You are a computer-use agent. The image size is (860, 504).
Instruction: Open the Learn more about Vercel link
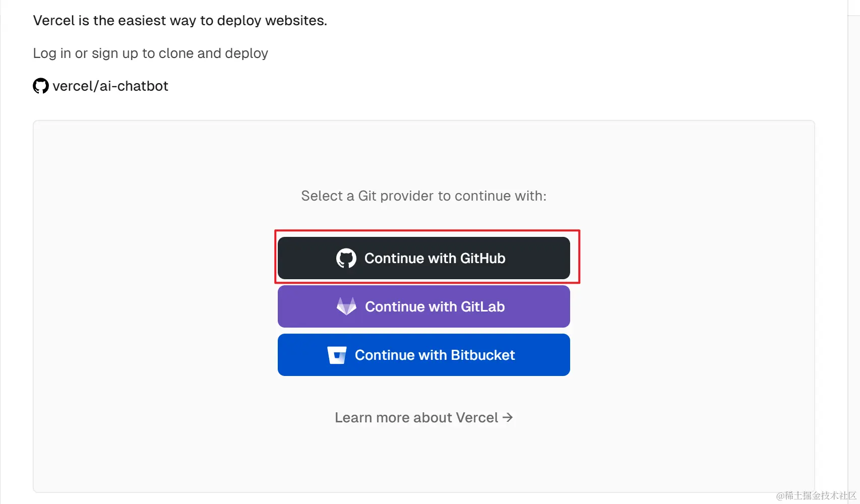[x=423, y=417]
